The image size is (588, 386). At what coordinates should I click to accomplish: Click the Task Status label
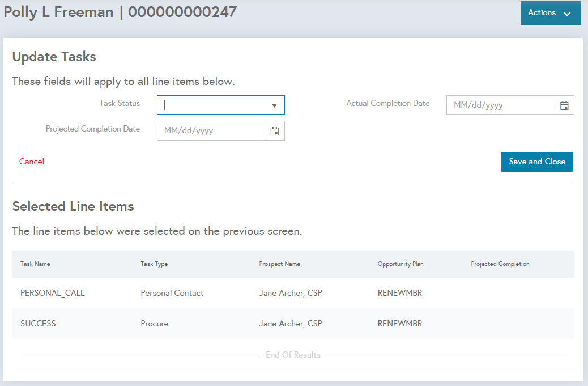[x=120, y=104]
